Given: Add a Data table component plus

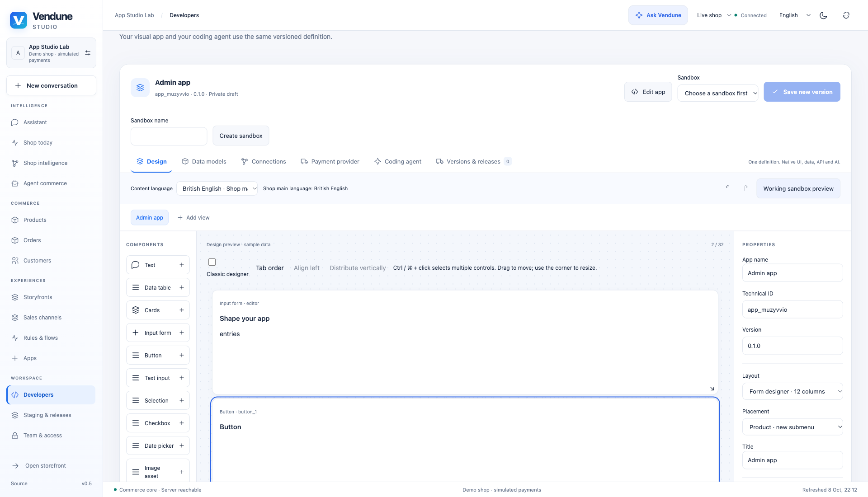Looking at the screenshot, I should click(182, 287).
